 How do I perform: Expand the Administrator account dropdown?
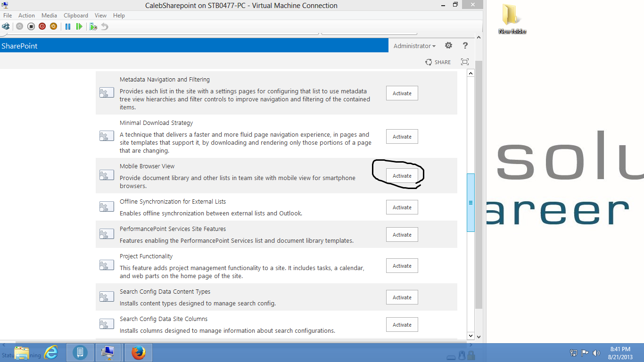tap(414, 46)
